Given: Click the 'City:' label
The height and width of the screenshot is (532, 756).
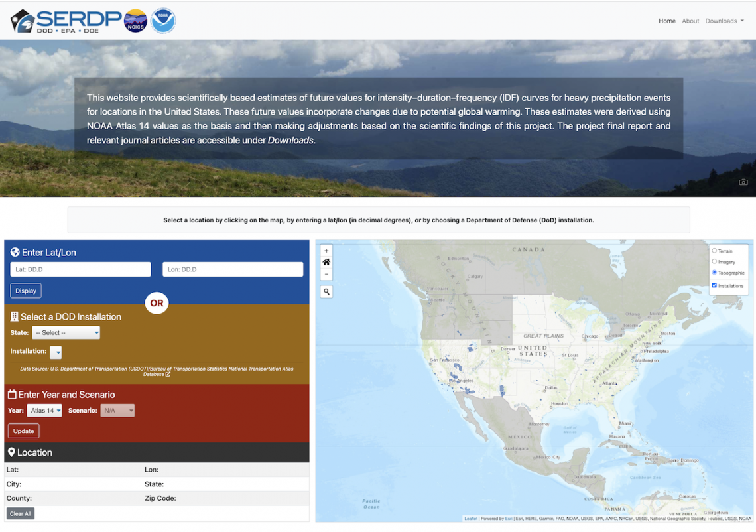Looking at the screenshot, I should pyautogui.click(x=13, y=484).
